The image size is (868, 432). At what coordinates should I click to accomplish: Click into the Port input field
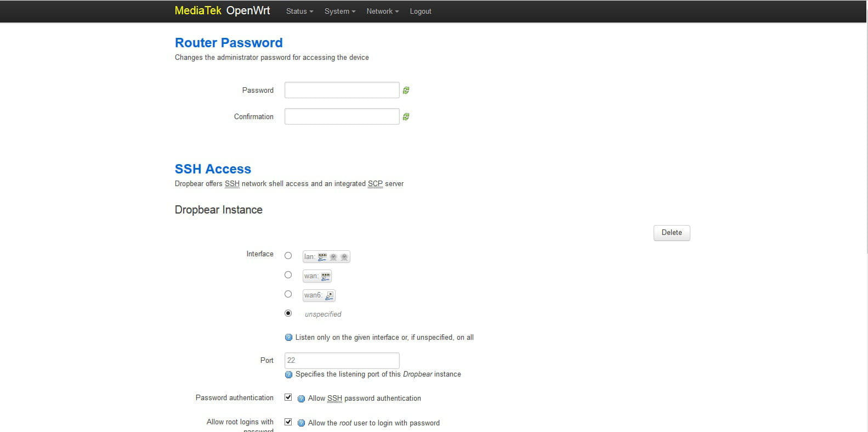pos(342,361)
